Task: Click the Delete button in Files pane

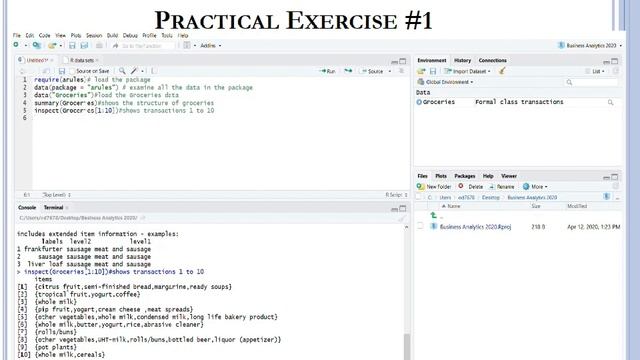Action: tap(471, 187)
